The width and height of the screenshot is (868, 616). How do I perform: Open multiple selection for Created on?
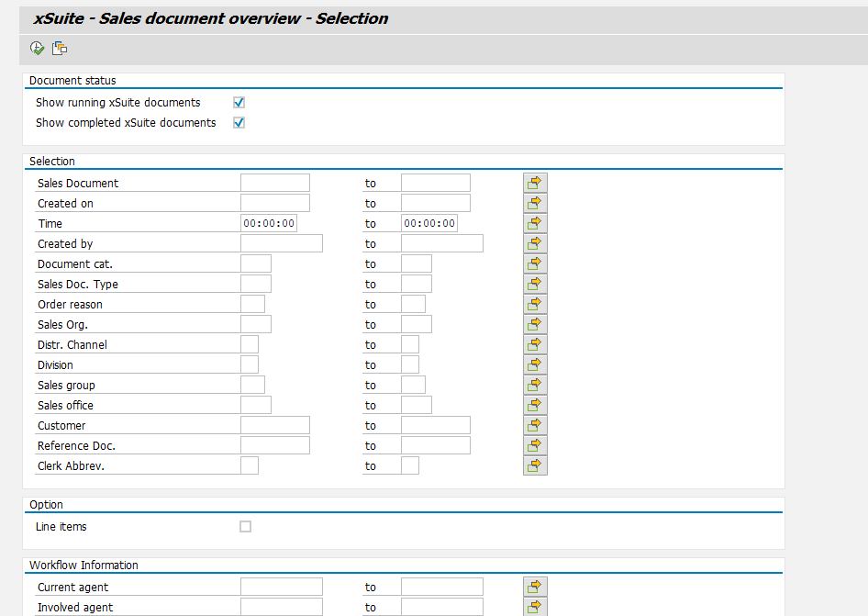[535, 202]
